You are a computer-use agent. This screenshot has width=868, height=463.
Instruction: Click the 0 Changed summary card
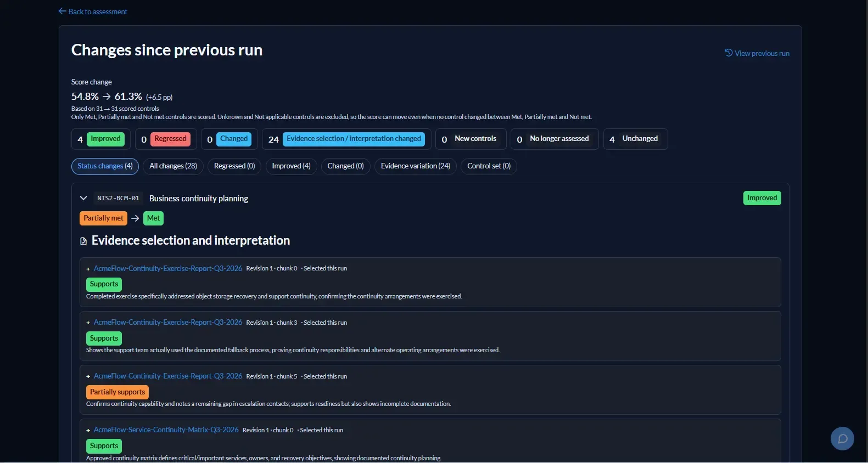[x=229, y=139]
